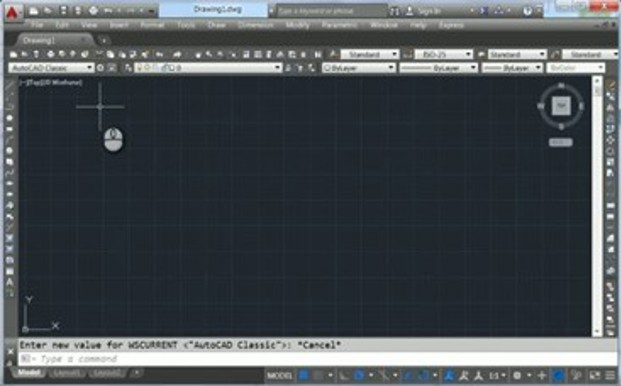This screenshot has height=386, width=621.
Task: Click the vertical scrollbar of the drawing area
Action: click(x=597, y=206)
